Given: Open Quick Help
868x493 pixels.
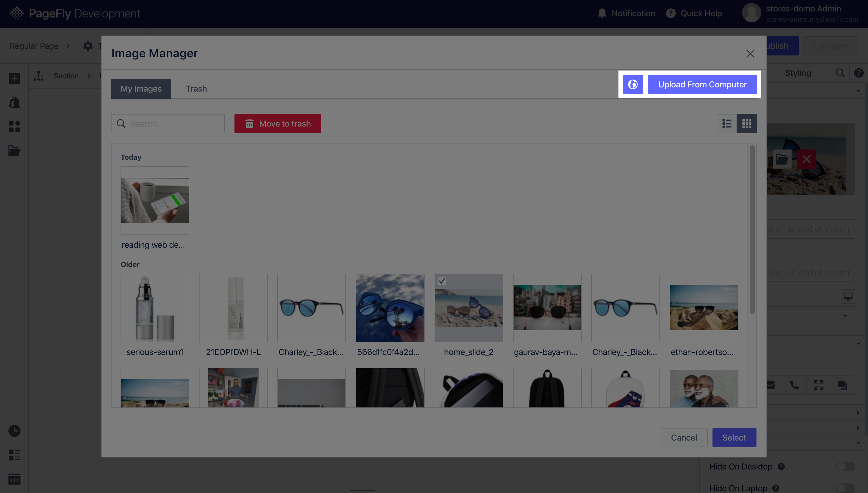Looking at the screenshot, I should pos(694,14).
